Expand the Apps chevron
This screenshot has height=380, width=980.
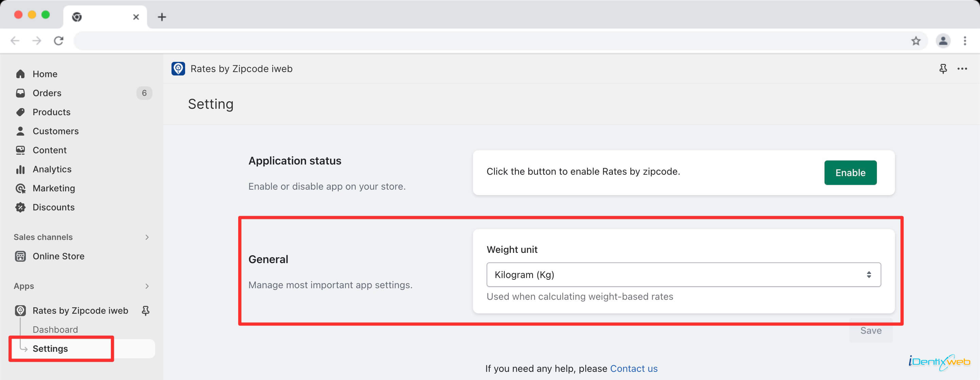tap(147, 286)
